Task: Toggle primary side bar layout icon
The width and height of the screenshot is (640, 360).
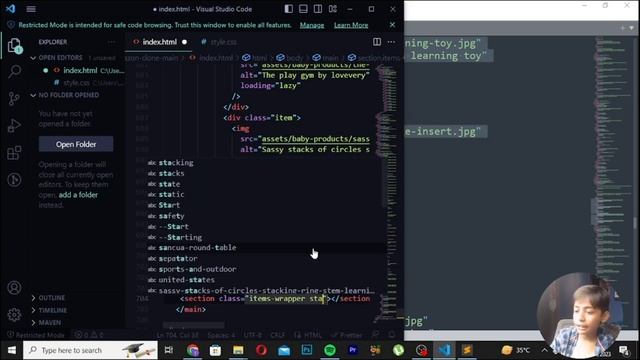Action: click(289, 9)
